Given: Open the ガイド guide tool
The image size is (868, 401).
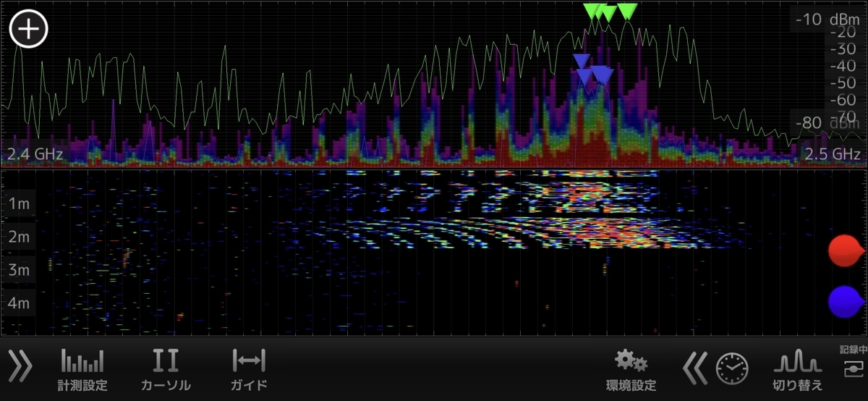Looking at the screenshot, I should point(249,369).
